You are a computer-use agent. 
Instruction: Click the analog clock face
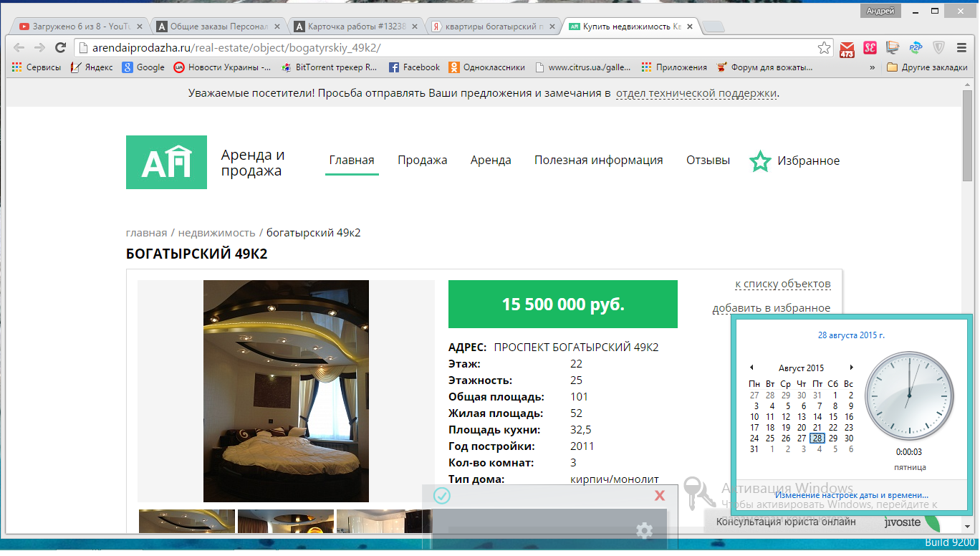click(909, 395)
